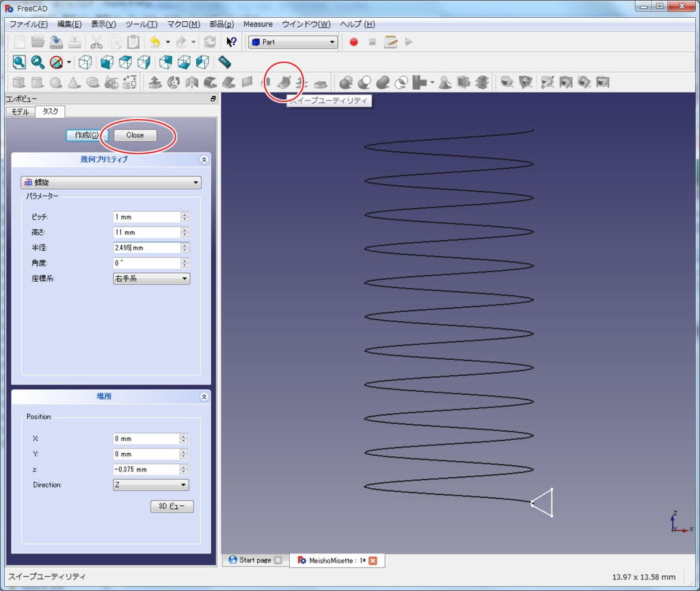The height and width of the screenshot is (591, 700).
Task: Click the thickness utility icon
Action: tap(321, 83)
